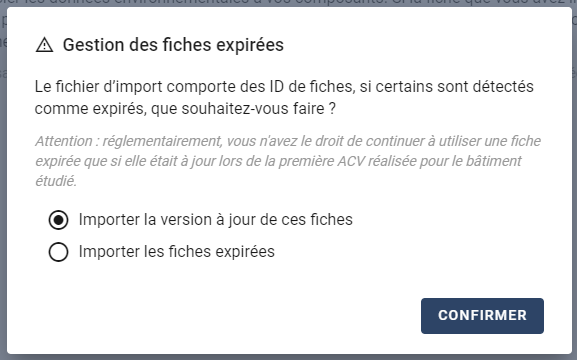The height and width of the screenshot is (360, 577).
Task: Click the italic line mentioning 'première ACV'
Action: pyautogui.click(x=278, y=161)
